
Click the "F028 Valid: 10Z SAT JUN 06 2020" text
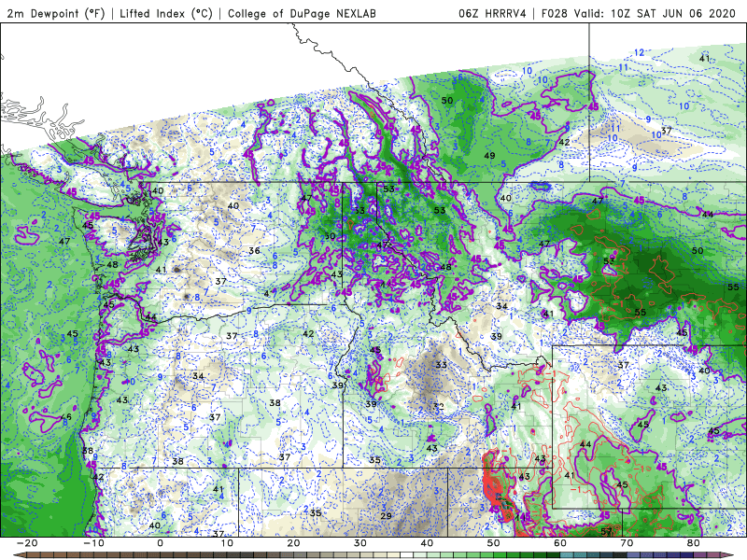tap(639, 13)
